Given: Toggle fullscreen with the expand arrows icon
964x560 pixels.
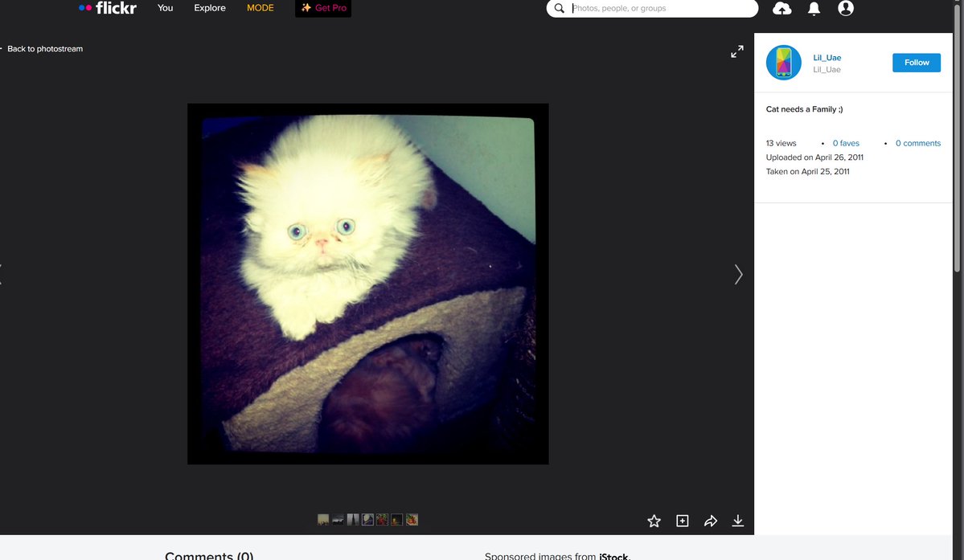Looking at the screenshot, I should [737, 51].
